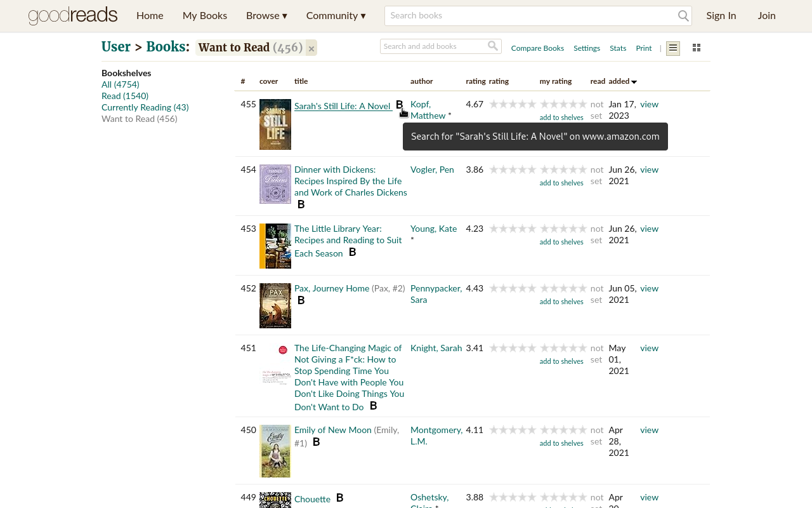Add Dinner with Dickens to shelves
812x508 pixels.
[561, 182]
